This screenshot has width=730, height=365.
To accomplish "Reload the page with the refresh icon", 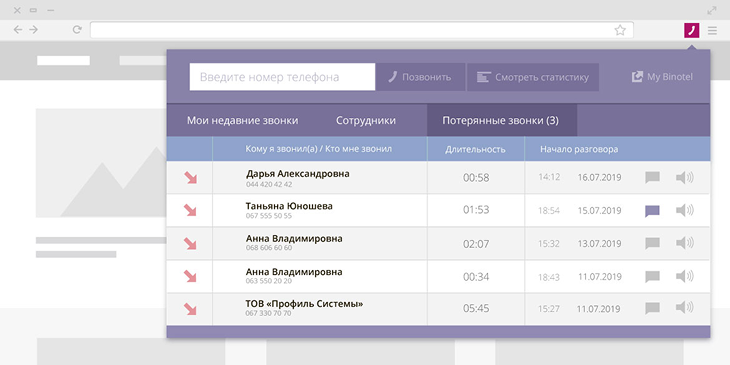I will pos(77,30).
